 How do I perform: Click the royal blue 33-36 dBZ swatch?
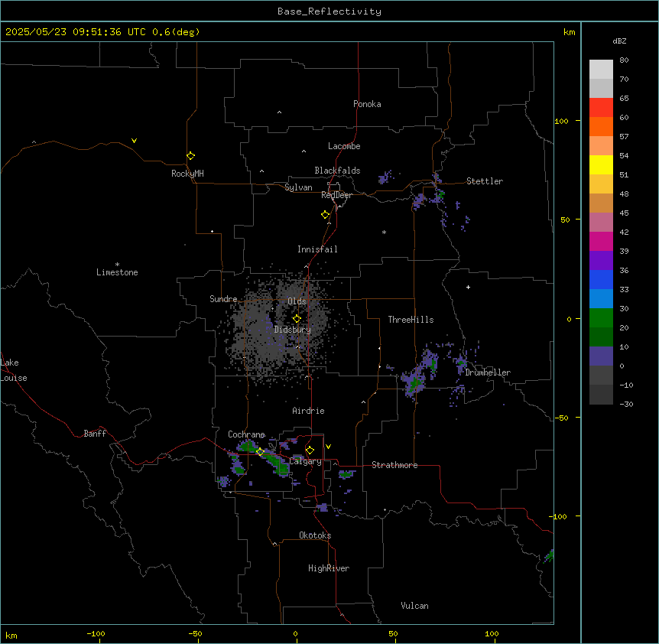601,279
